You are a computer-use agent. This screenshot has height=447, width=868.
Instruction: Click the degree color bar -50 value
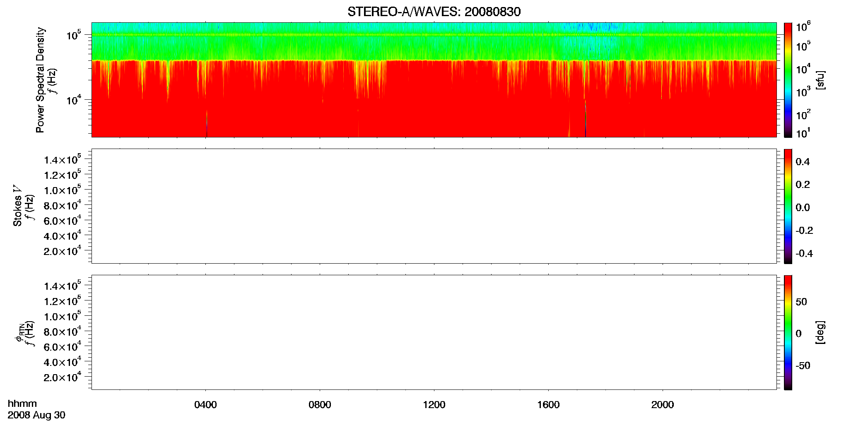(803, 366)
